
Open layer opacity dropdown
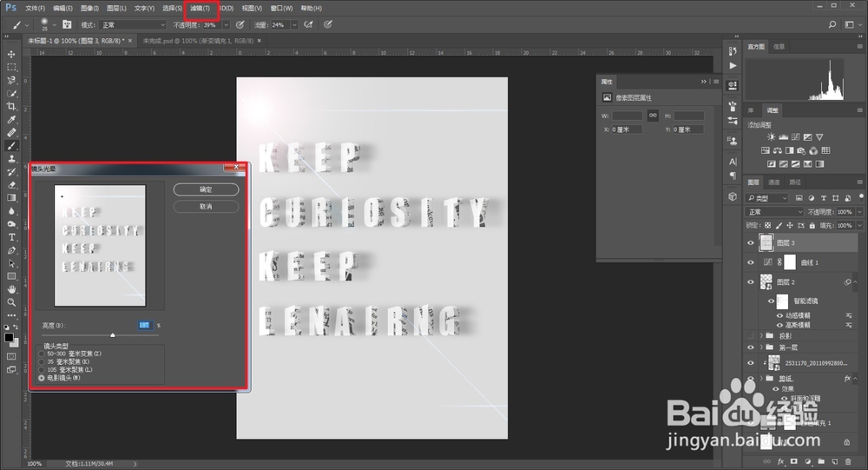tap(859, 212)
